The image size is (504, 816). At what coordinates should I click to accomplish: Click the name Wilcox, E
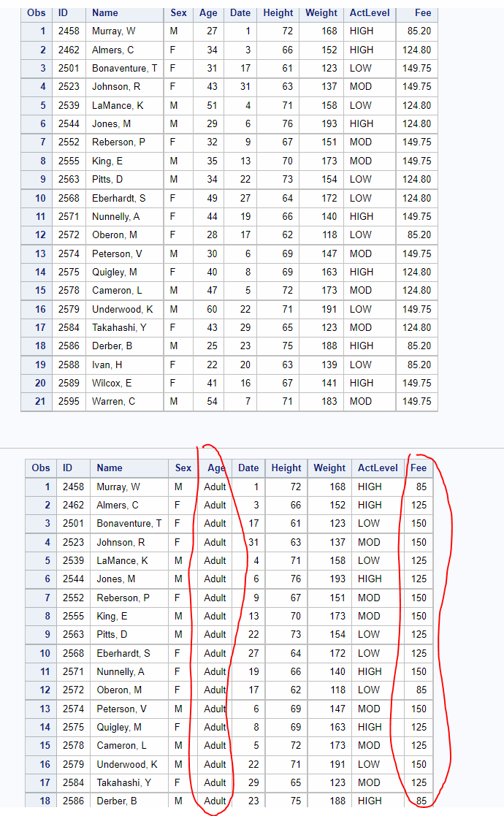click(x=112, y=383)
